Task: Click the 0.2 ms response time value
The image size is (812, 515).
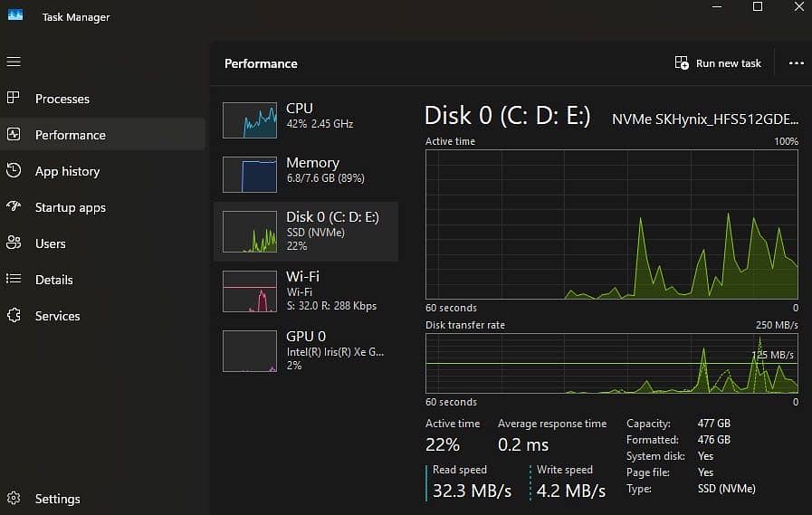Action: point(522,444)
